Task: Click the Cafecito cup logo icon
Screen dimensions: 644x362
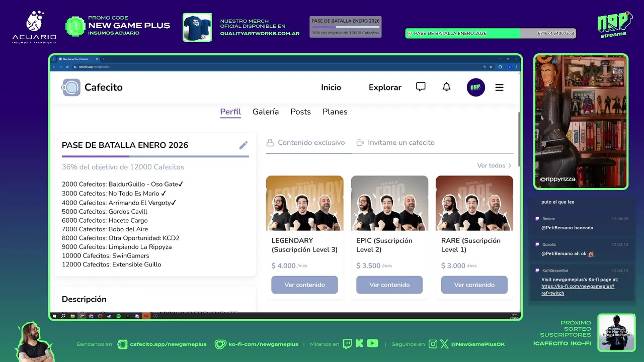Action: [71, 87]
